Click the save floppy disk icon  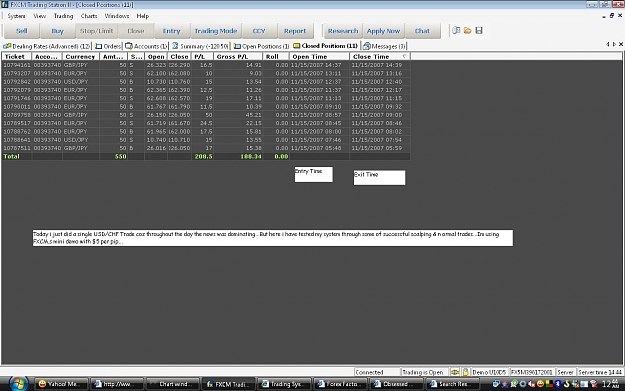click(479, 30)
